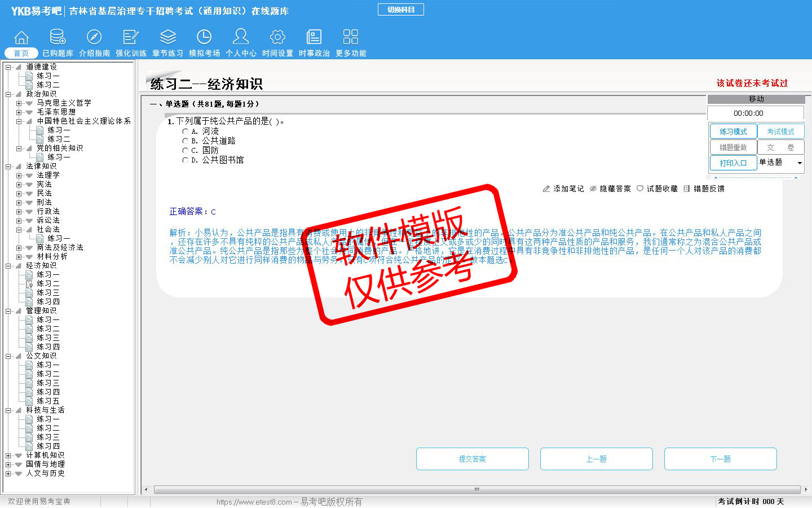Click the pencil icon beside 添加笔记

tap(546, 189)
